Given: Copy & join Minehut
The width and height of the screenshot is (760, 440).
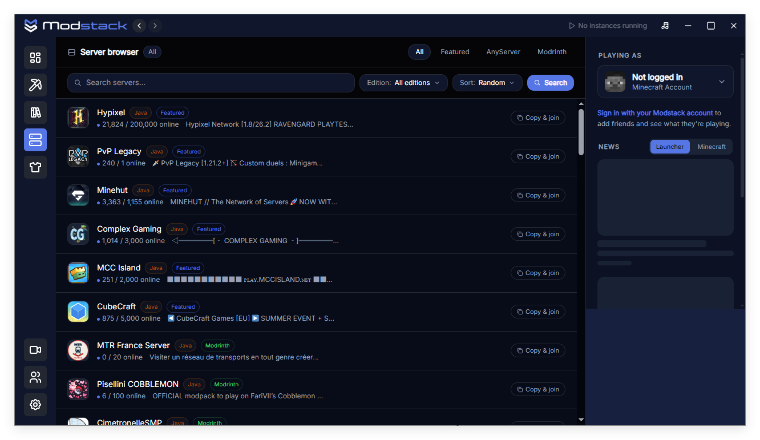Looking at the screenshot, I should (538, 195).
